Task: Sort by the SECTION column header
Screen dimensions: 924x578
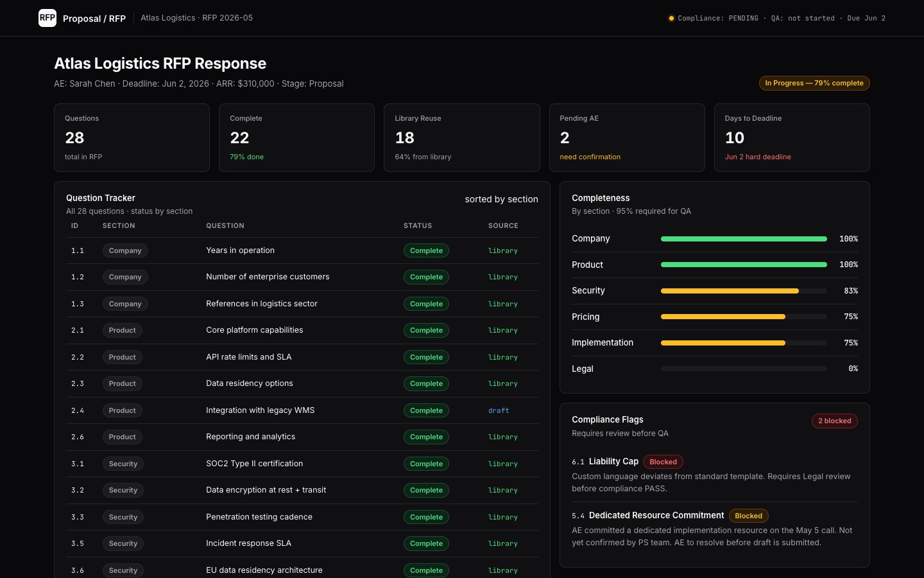Action: coord(119,225)
